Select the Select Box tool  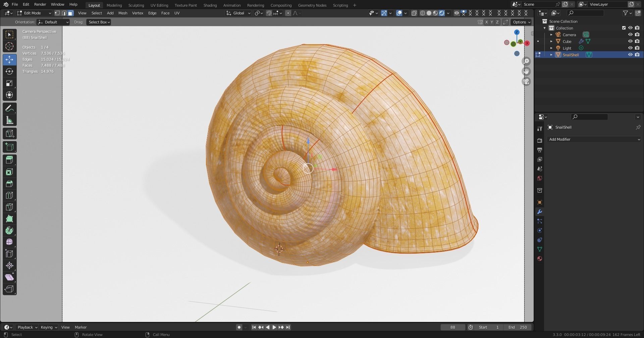click(x=9, y=35)
